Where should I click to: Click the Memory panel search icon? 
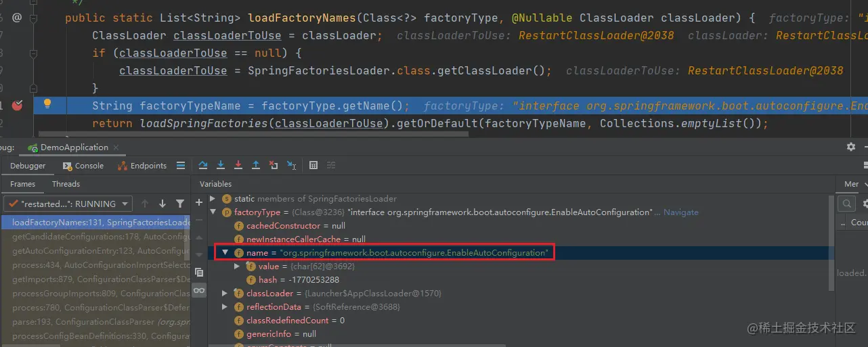pyautogui.click(x=846, y=204)
